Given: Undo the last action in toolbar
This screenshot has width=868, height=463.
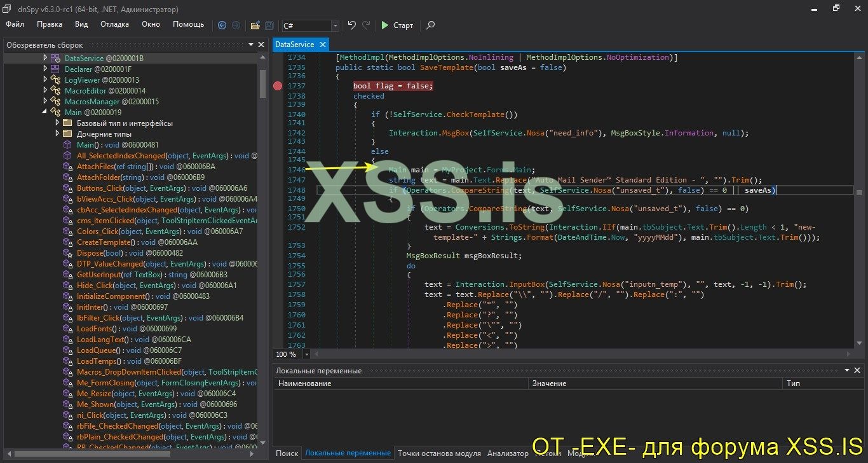Looking at the screenshot, I should click(352, 25).
